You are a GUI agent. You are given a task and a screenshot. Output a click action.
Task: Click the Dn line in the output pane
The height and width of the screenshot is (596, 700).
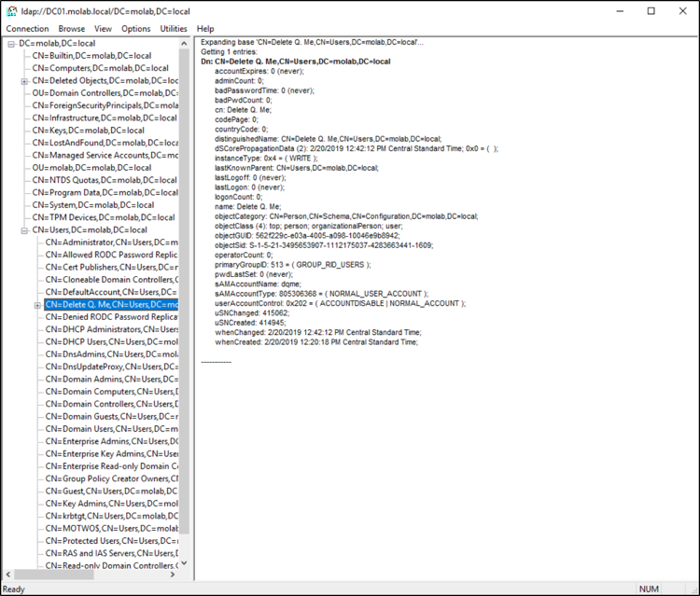point(295,61)
